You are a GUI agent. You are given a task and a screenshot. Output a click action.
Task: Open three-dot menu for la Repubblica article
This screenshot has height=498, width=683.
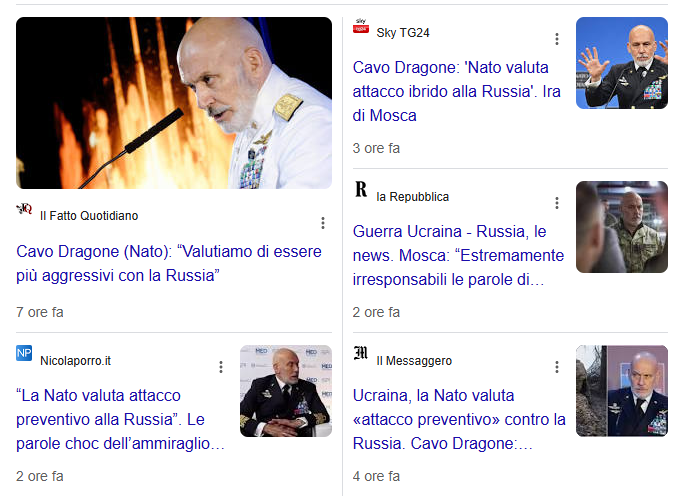(557, 203)
